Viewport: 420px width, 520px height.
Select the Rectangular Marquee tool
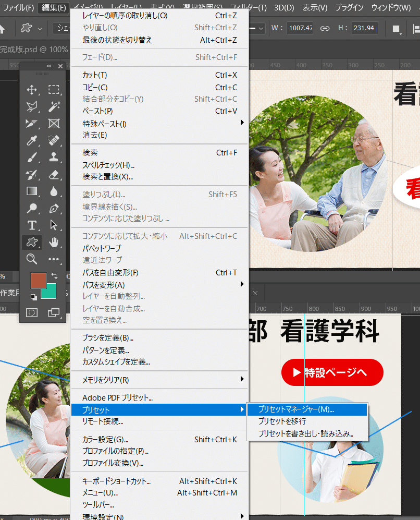pos(54,90)
